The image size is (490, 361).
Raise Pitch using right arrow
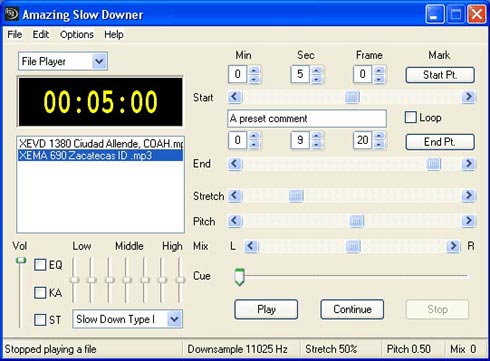point(468,220)
